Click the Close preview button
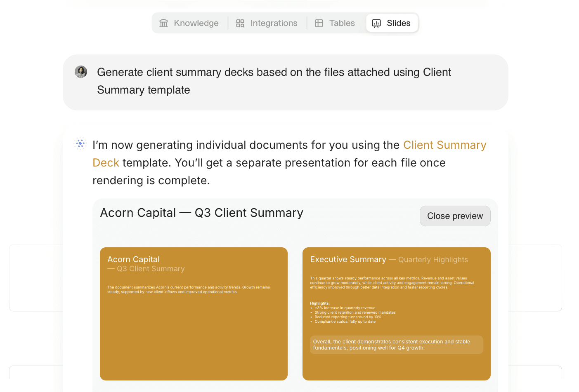Screen dimensions: 579x392 coord(455,216)
